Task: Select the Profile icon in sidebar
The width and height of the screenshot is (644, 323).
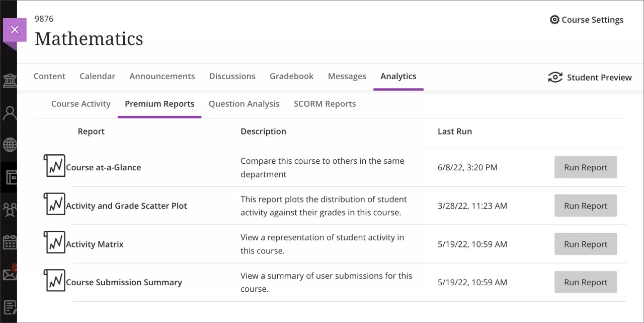Action: pos(10,113)
